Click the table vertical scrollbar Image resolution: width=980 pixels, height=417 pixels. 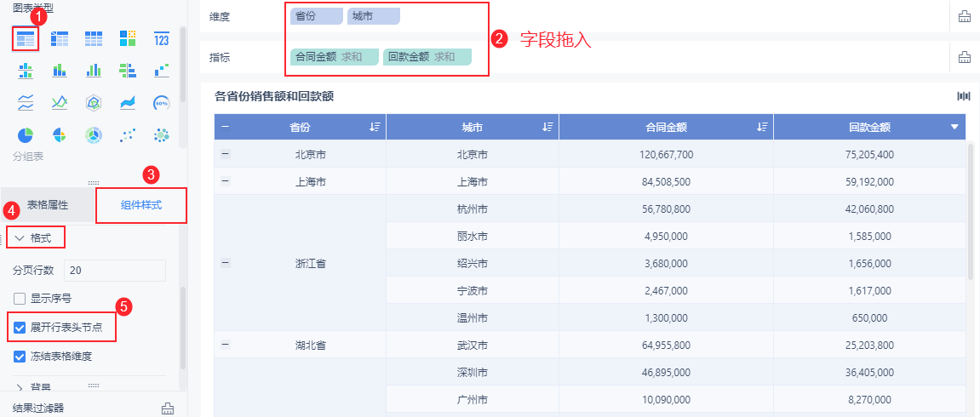[970, 211]
